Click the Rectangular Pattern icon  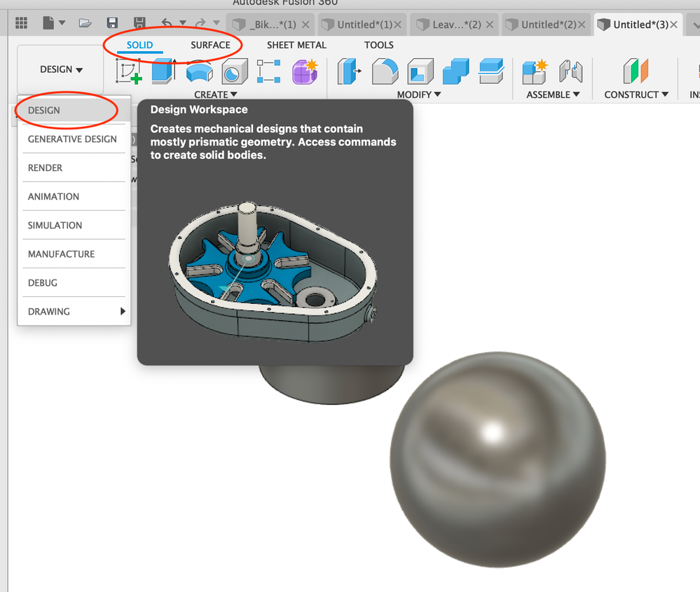click(269, 71)
